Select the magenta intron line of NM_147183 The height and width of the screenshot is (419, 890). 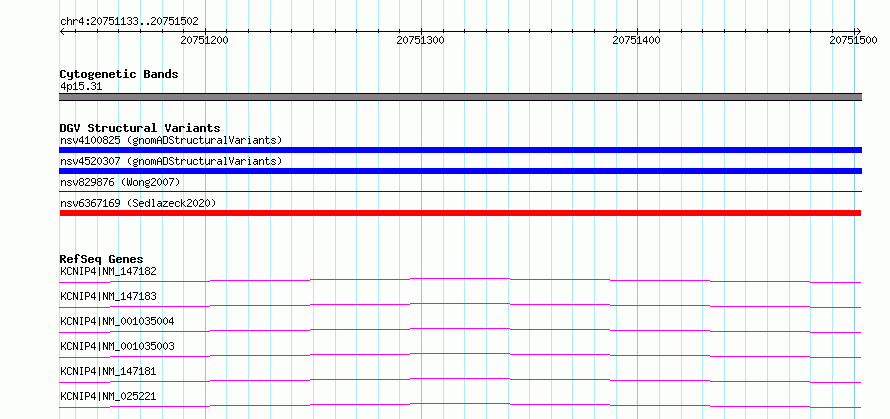coord(460,305)
